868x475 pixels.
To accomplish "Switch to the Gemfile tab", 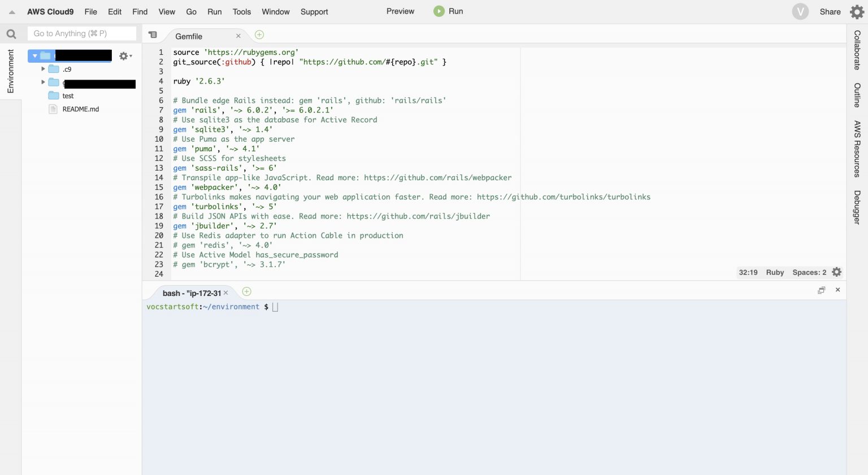I will (189, 36).
